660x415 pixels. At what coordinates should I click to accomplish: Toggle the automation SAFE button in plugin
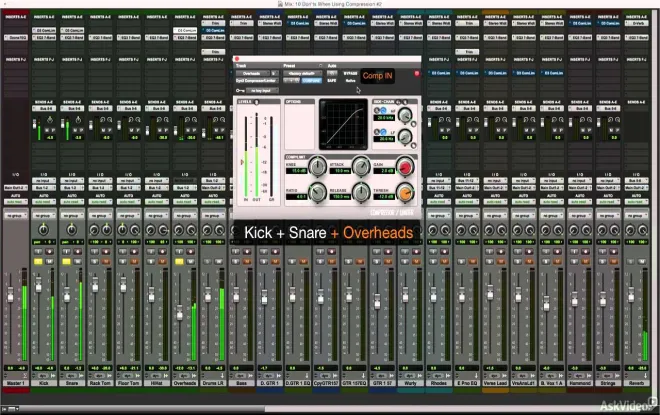point(332,80)
